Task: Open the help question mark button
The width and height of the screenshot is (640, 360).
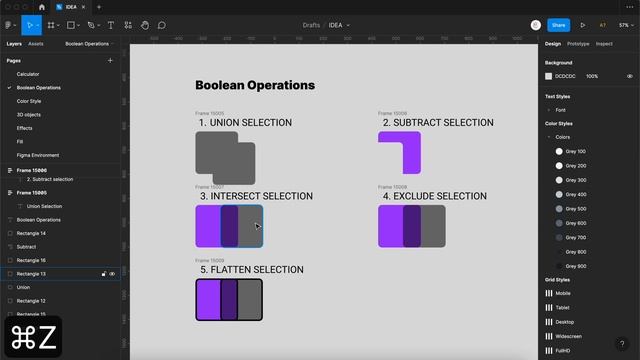Action: tap(622, 344)
